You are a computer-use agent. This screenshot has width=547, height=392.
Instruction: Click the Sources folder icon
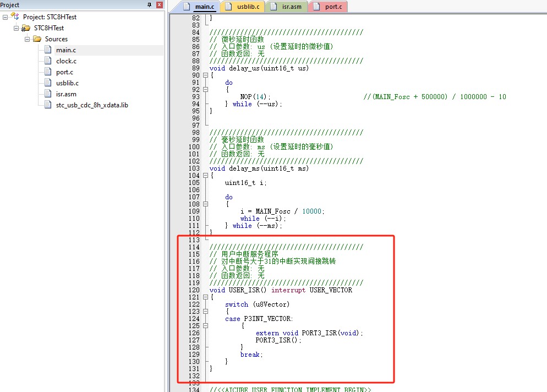(37, 39)
